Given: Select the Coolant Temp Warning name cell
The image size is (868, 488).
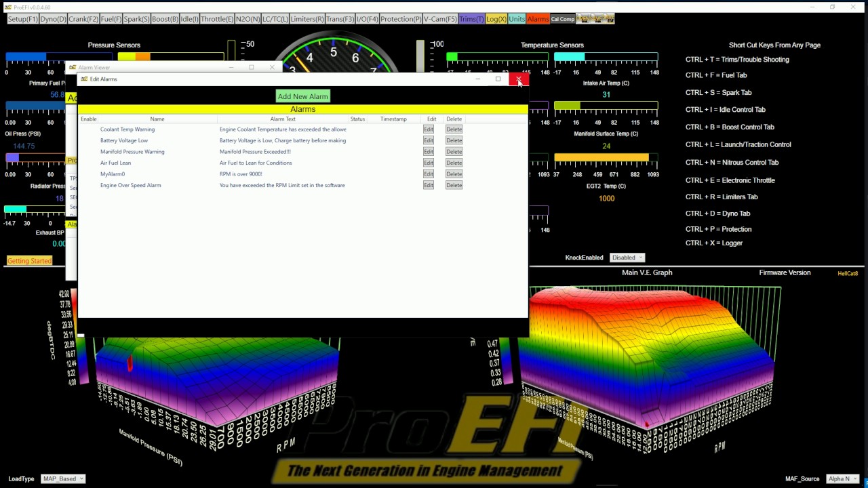Looking at the screenshot, I should pyautogui.click(x=127, y=129).
